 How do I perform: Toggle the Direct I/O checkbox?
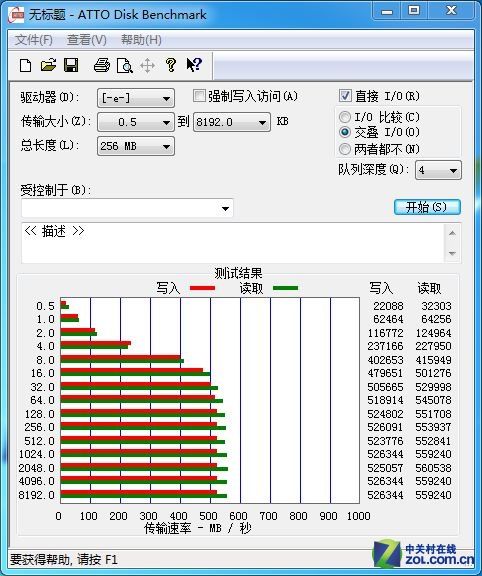(345, 96)
